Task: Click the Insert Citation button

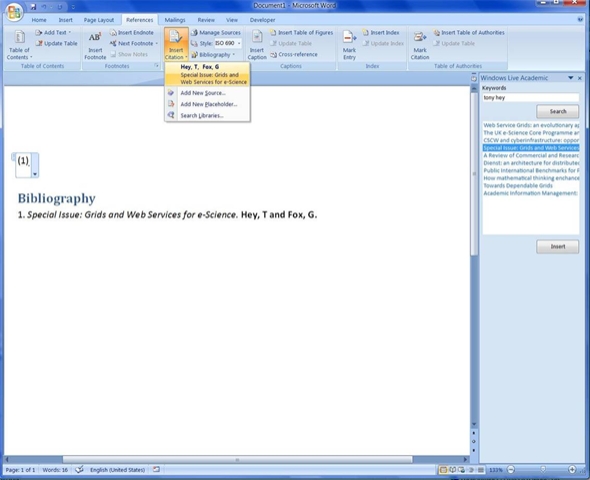Action: click(176, 44)
